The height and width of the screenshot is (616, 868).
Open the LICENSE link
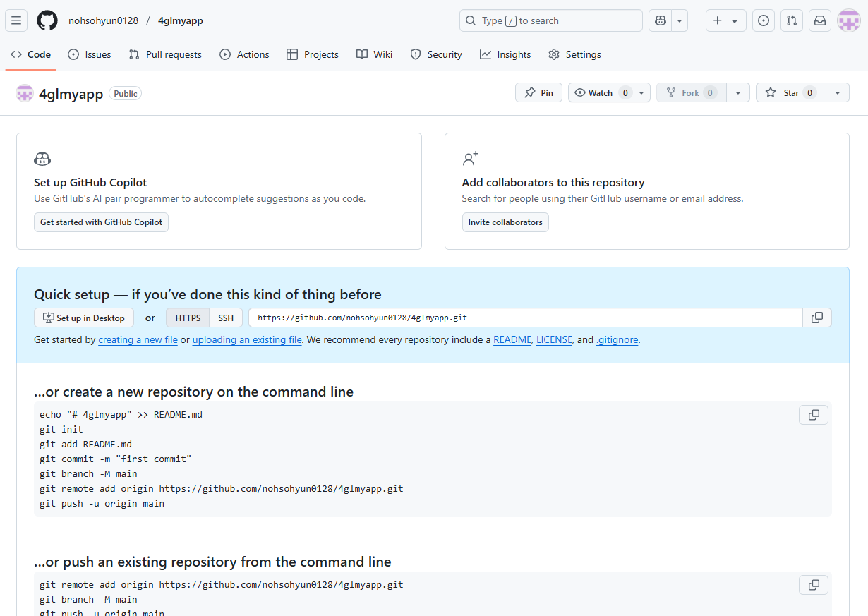(x=554, y=339)
